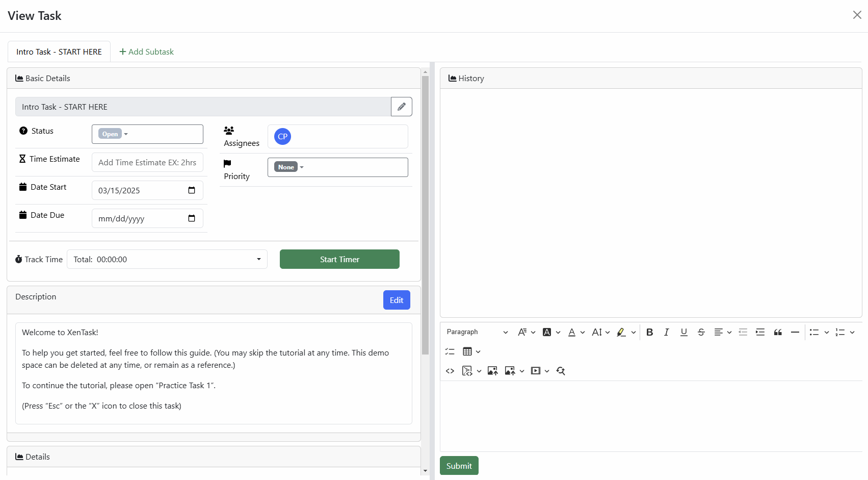
Task: Click Add Subtask
Action: click(146, 52)
